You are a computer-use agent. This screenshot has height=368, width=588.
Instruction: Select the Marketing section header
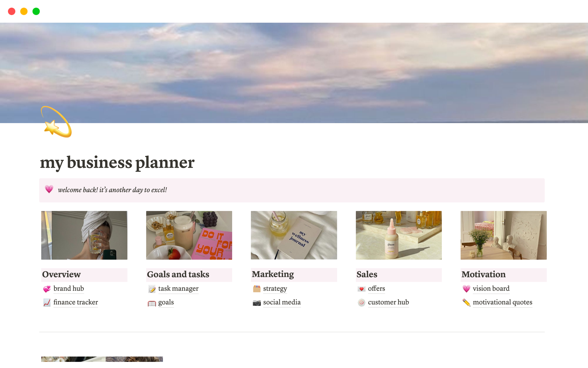(273, 274)
